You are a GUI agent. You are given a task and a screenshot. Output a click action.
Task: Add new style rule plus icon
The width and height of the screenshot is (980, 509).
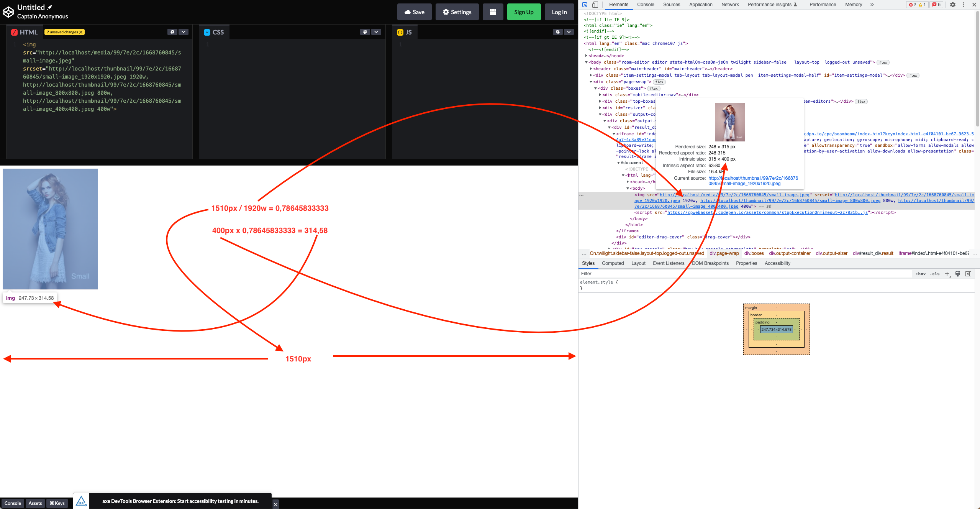947,274
